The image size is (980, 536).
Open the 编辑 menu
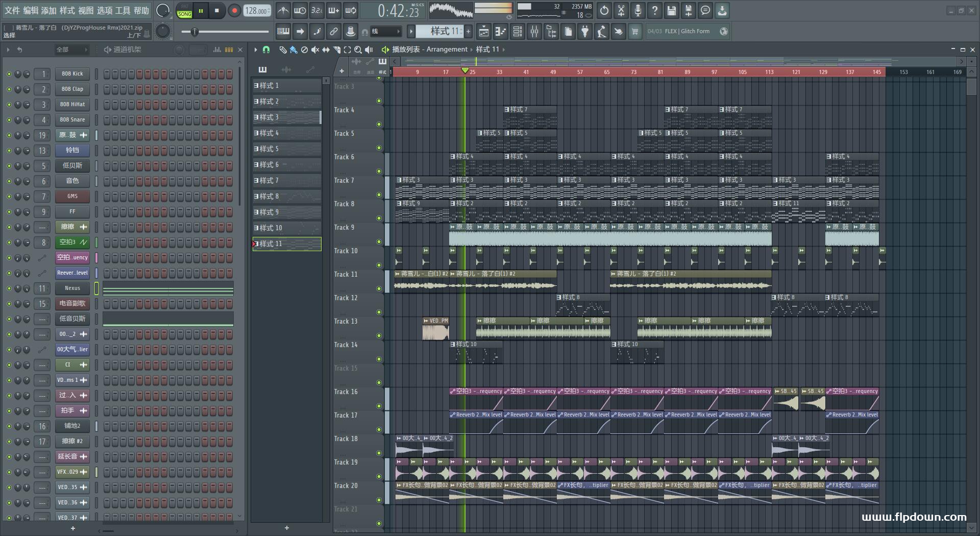(x=31, y=10)
